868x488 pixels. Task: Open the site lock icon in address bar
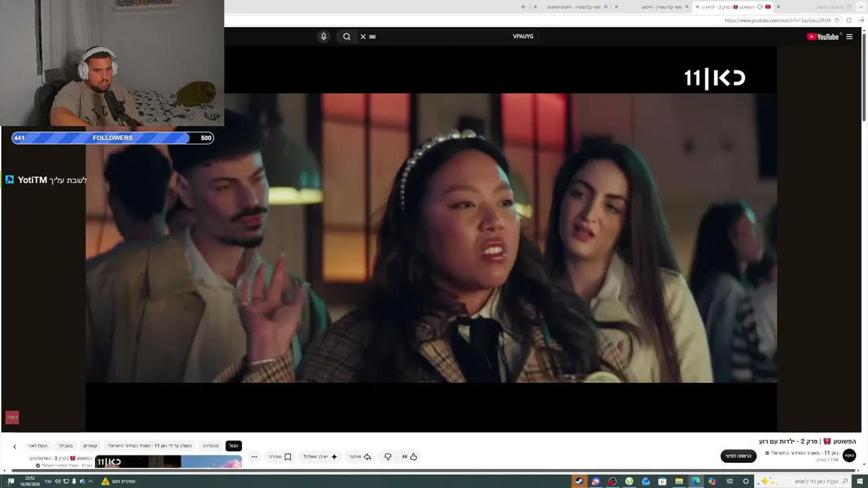(837, 20)
